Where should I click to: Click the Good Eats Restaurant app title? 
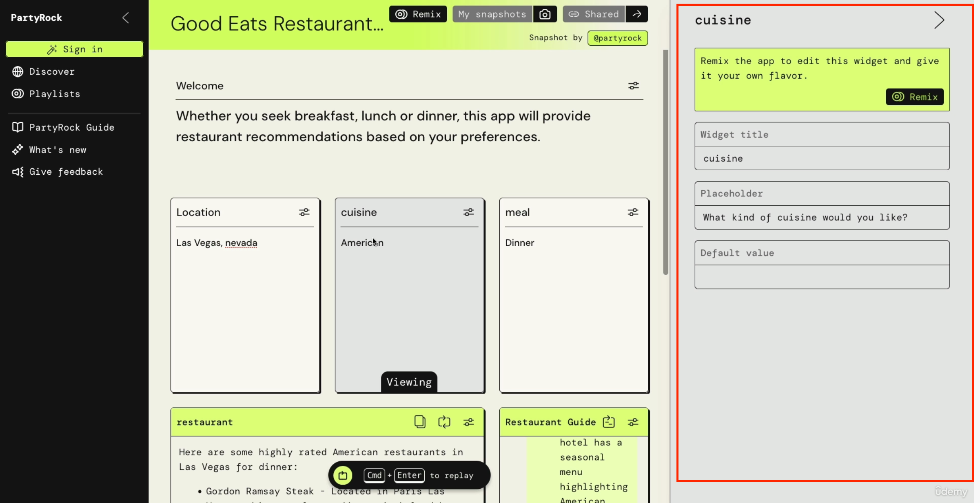tap(277, 24)
